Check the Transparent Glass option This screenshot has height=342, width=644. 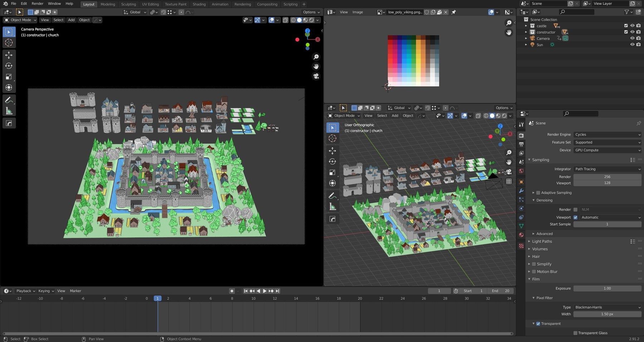(576, 333)
